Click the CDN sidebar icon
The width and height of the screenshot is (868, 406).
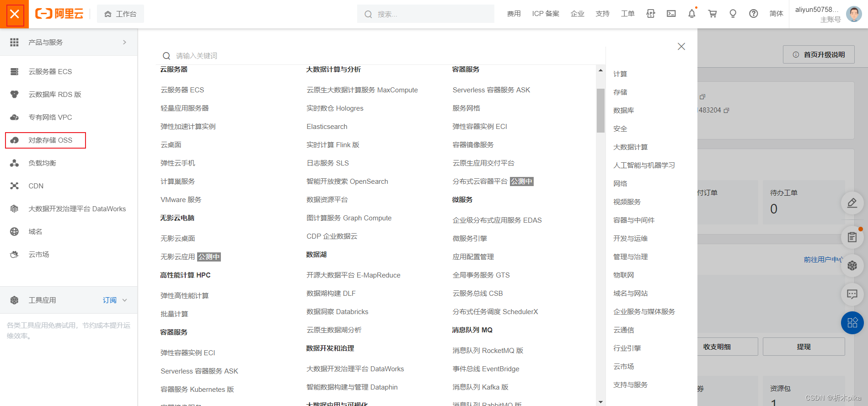14,186
